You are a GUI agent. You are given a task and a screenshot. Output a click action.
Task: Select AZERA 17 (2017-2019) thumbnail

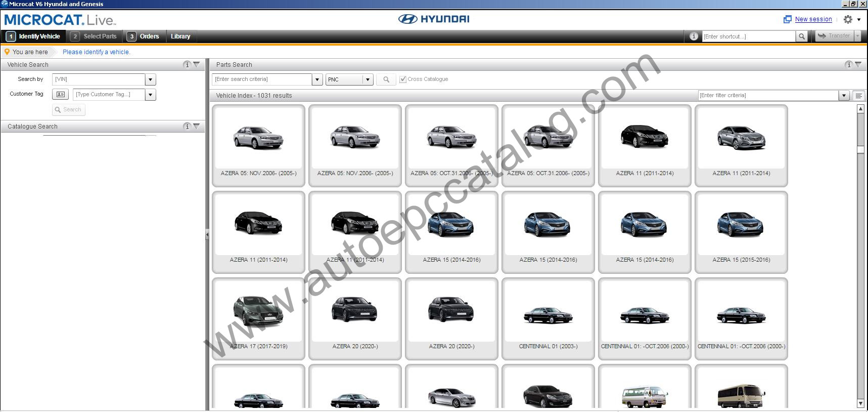258,319
